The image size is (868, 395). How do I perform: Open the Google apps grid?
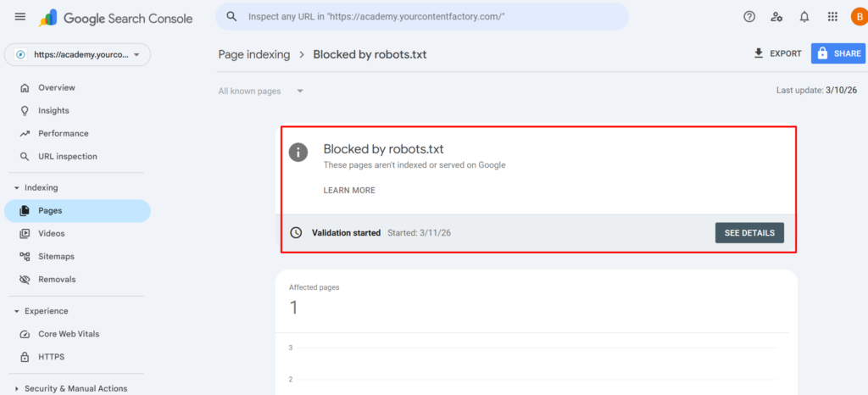(832, 17)
